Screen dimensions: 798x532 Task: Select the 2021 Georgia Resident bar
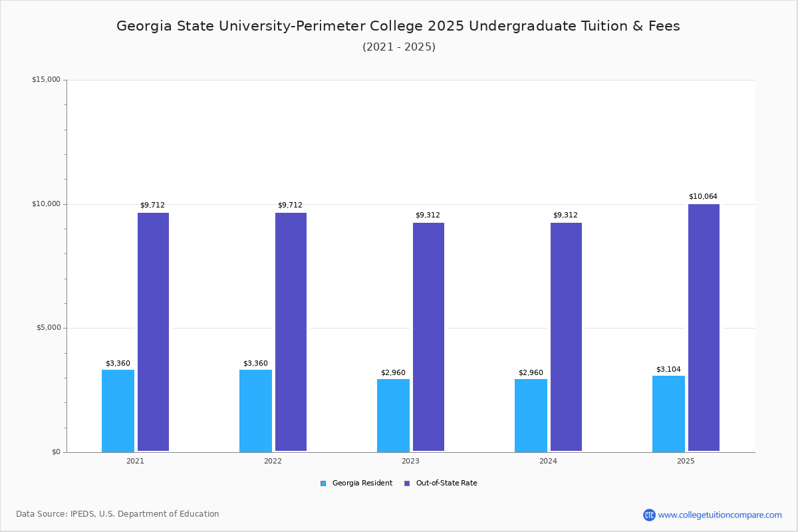[118, 410]
